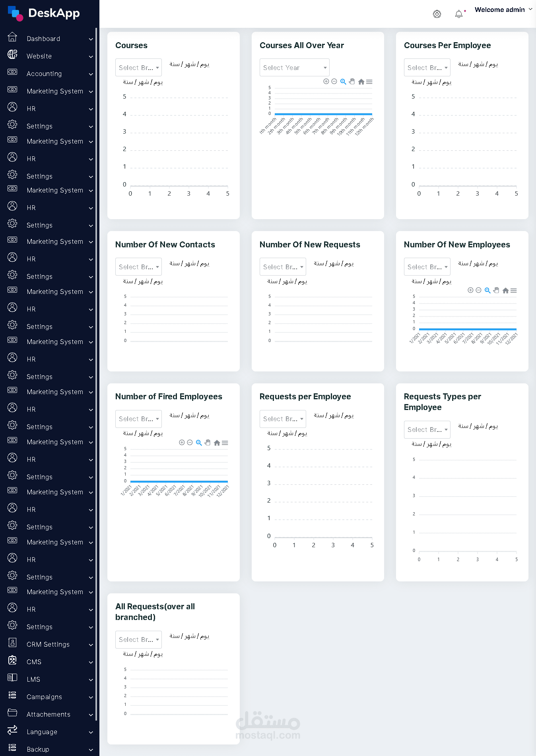Select the selection-zoom tool on Courses All Over Year chart
Image resolution: width=536 pixels, height=756 pixels.
coord(343,82)
